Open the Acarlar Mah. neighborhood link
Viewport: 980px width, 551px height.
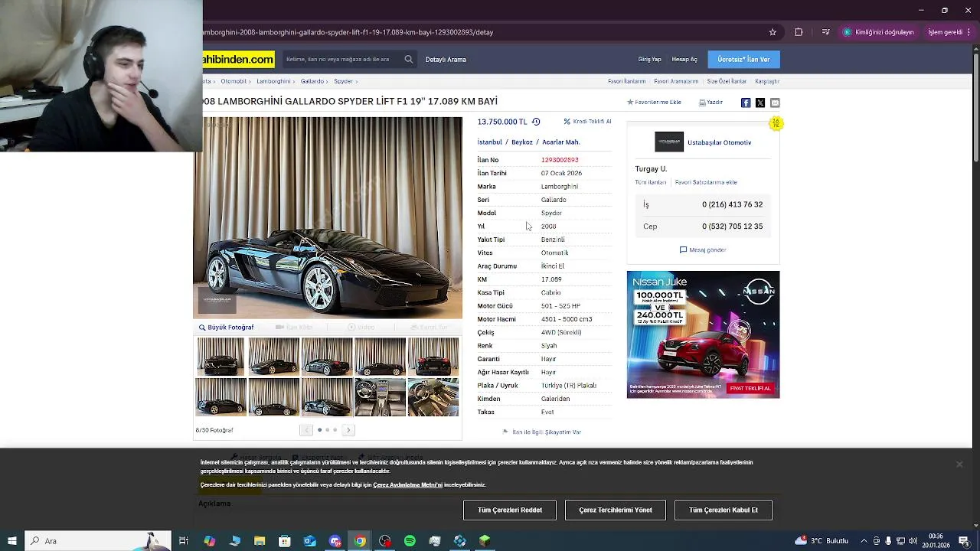[x=560, y=142]
